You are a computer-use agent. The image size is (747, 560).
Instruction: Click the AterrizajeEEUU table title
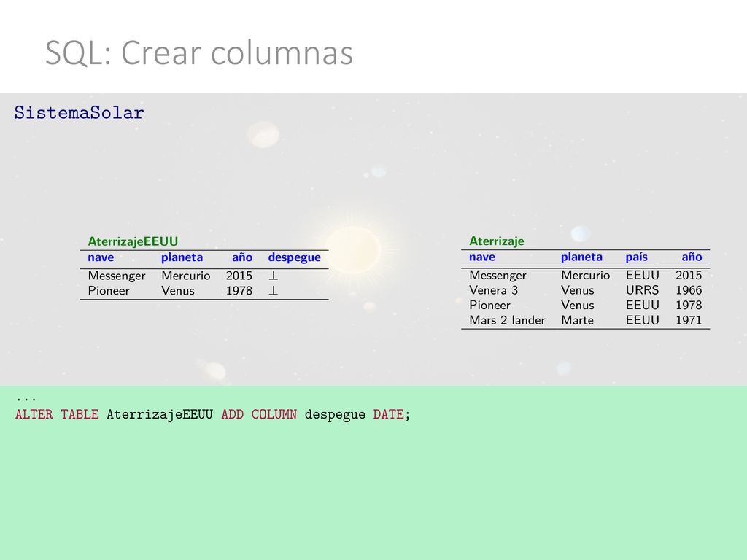133,241
